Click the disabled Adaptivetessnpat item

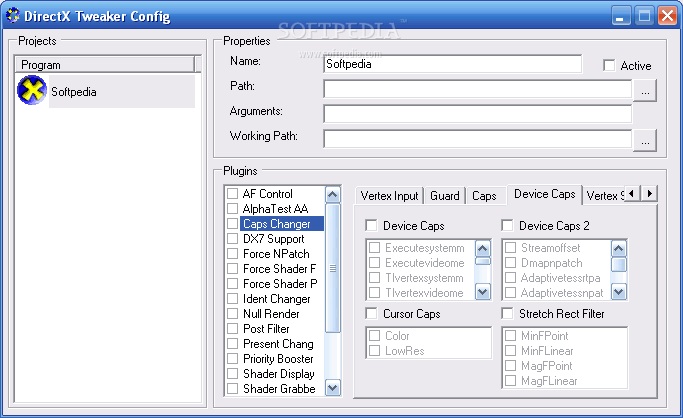point(562,293)
